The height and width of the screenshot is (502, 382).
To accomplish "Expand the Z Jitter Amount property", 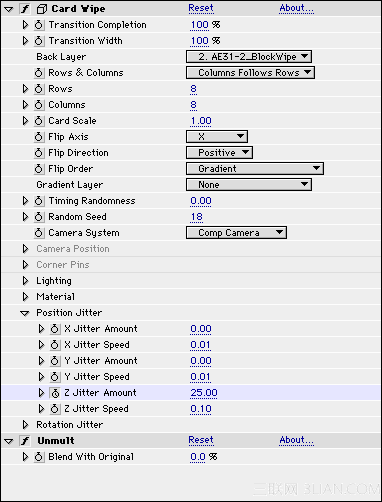I will click(41, 393).
